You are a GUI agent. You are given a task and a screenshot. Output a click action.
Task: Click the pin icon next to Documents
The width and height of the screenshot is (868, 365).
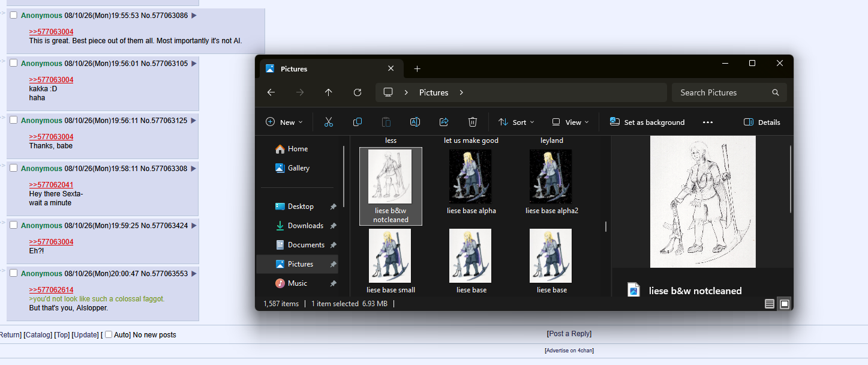tap(333, 245)
